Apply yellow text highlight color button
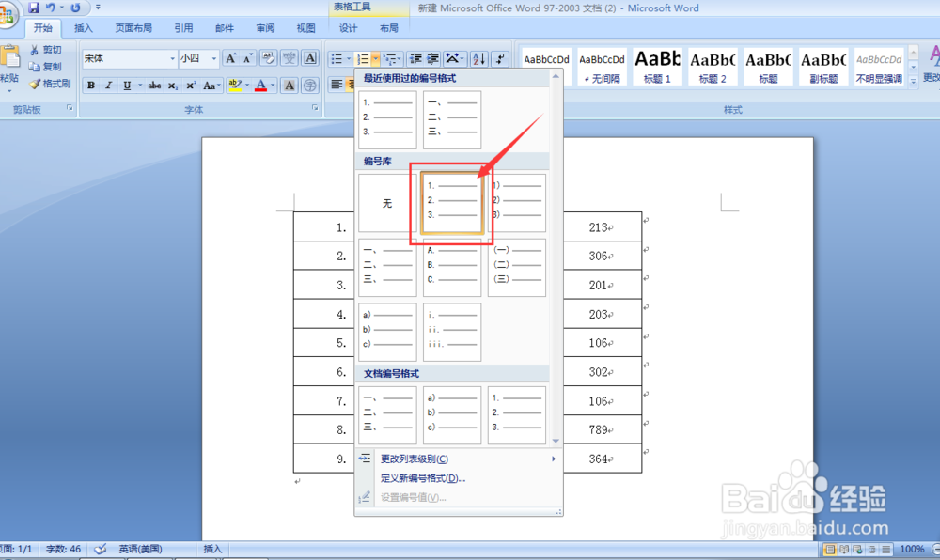Image resolution: width=940 pixels, height=560 pixels. (234, 86)
